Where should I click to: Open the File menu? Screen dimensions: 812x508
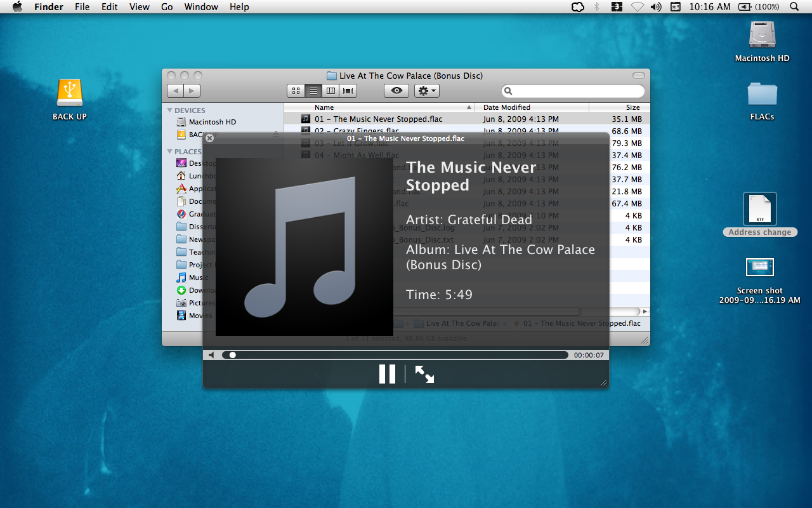pos(82,7)
